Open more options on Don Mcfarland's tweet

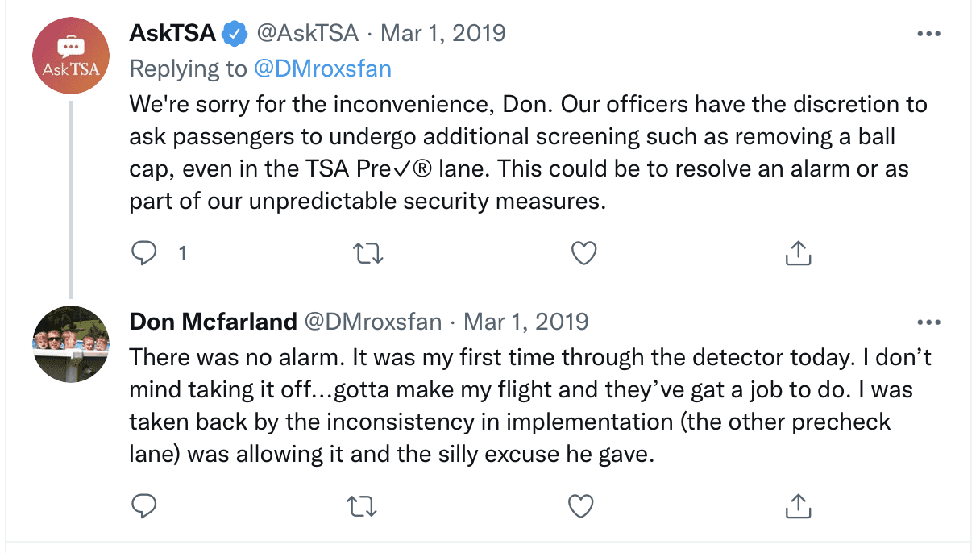[929, 322]
